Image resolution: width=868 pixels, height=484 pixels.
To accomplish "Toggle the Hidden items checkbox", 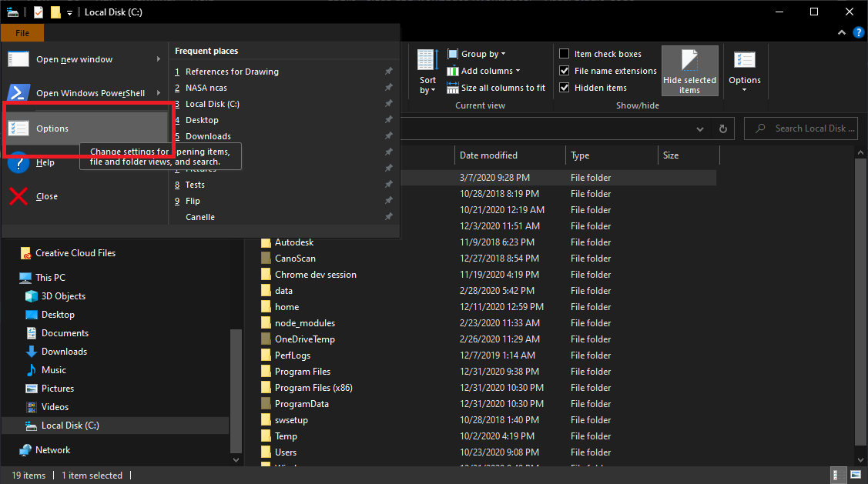I will click(565, 88).
